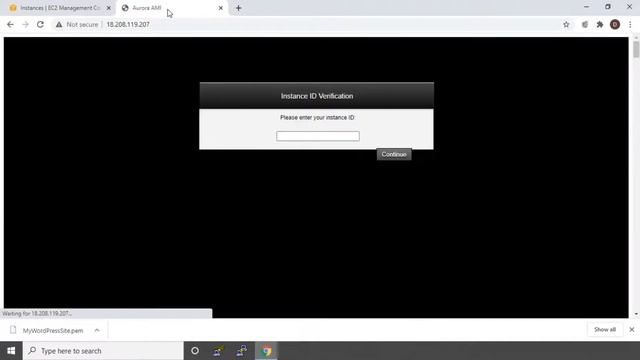Restore down the Chrome window
Viewport: 640px width, 360px height.
pos(608,7)
